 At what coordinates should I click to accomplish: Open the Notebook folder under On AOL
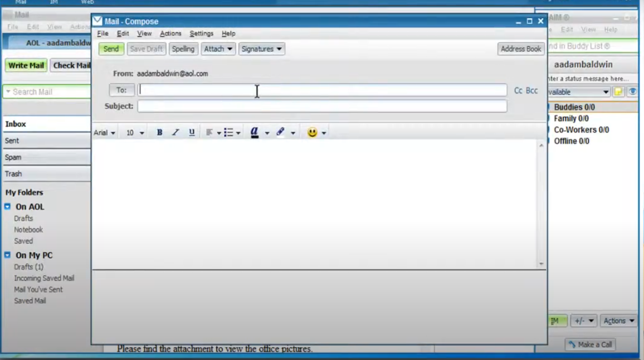28,229
